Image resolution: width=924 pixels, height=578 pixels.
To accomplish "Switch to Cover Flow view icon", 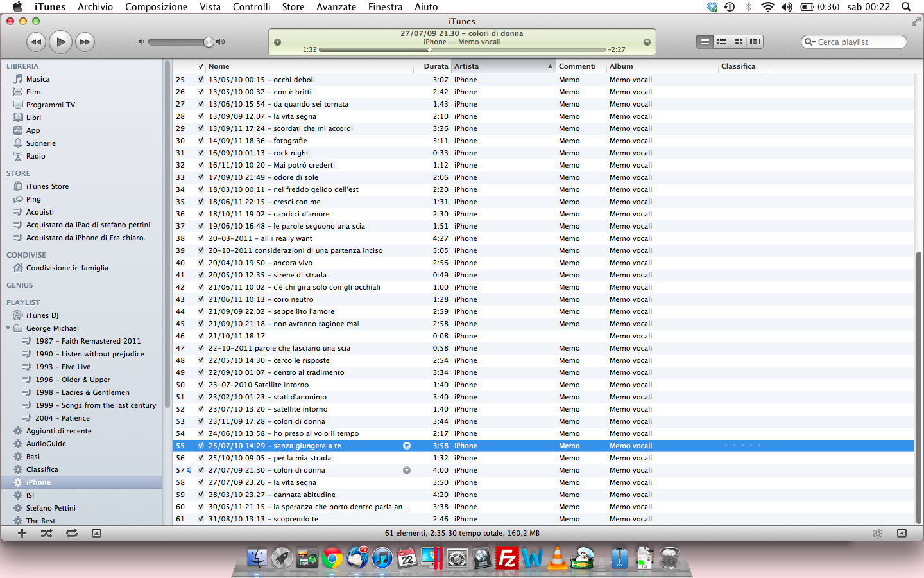I will pyautogui.click(x=755, y=42).
